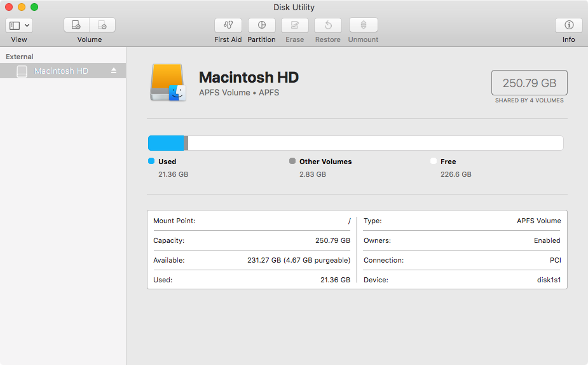Viewport: 588px width, 365px height.
Task: Click the '2.83 GB' Other Volumes value
Action: click(x=313, y=174)
